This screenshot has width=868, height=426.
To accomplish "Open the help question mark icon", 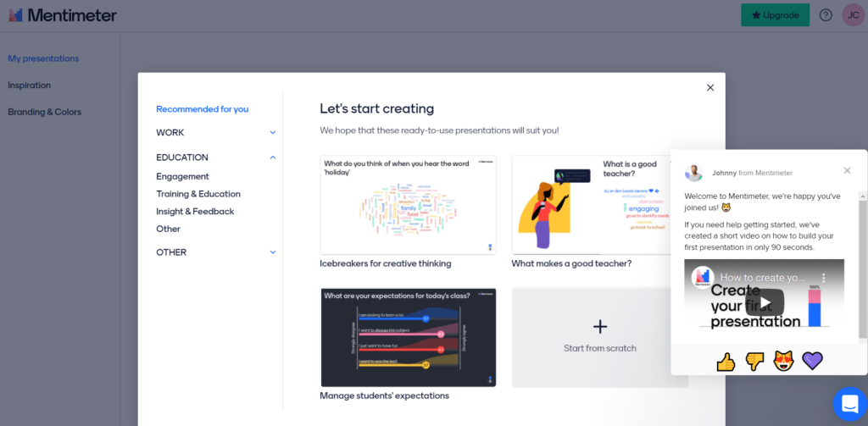I will click(825, 15).
